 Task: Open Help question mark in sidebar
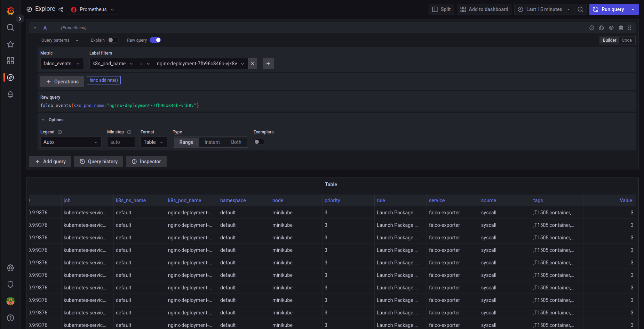pos(10,318)
